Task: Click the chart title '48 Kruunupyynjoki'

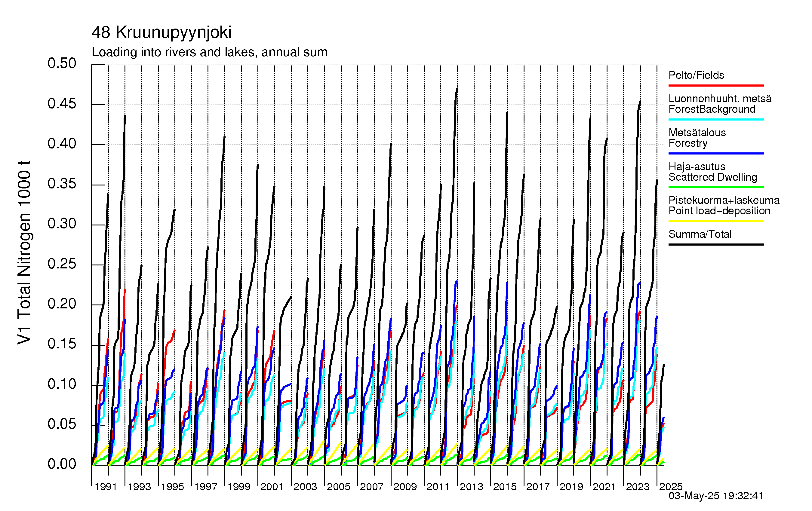Action: 161,33
